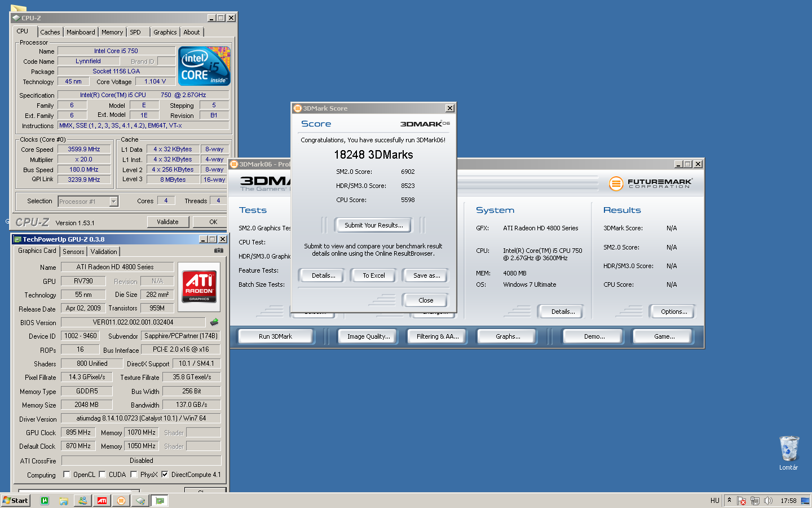Open the Processor #1 selection dropdown
This screenshot has width=812, height=508.
coord(113,202)
